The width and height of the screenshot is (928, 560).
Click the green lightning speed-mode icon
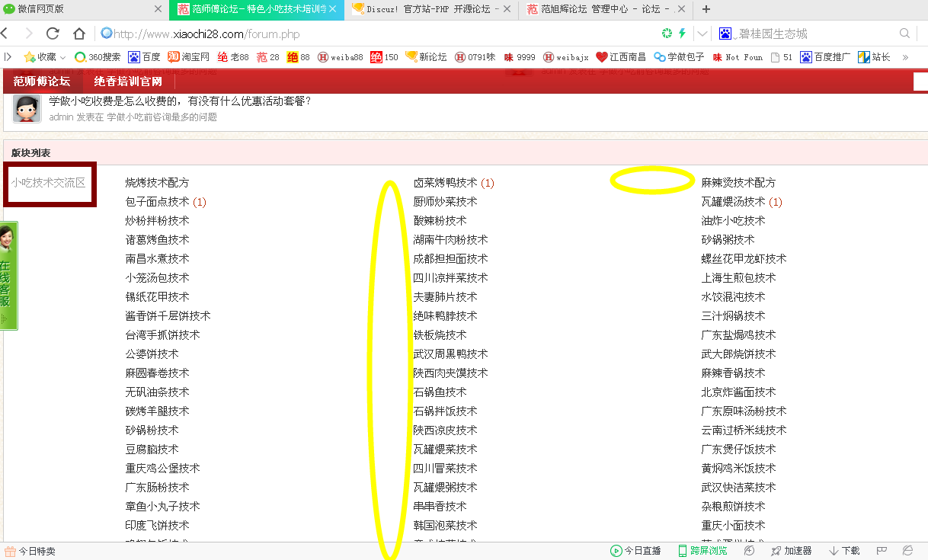pos(682,34)
